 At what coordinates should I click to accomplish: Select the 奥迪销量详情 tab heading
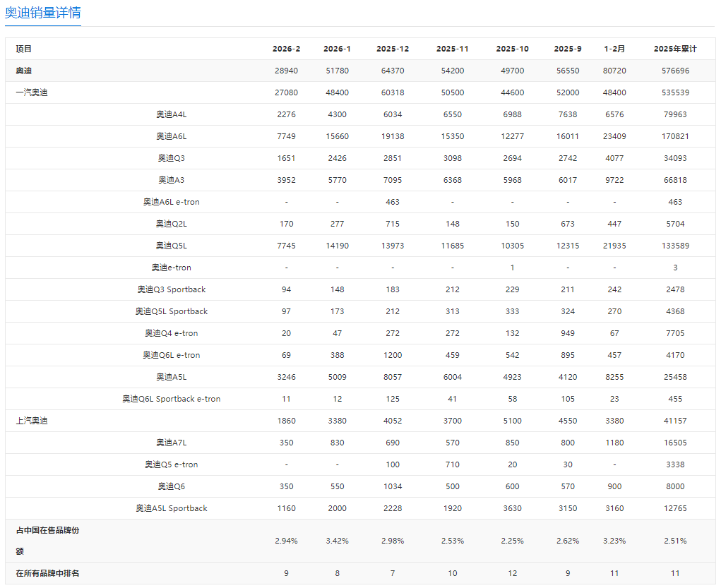(43, 13)
